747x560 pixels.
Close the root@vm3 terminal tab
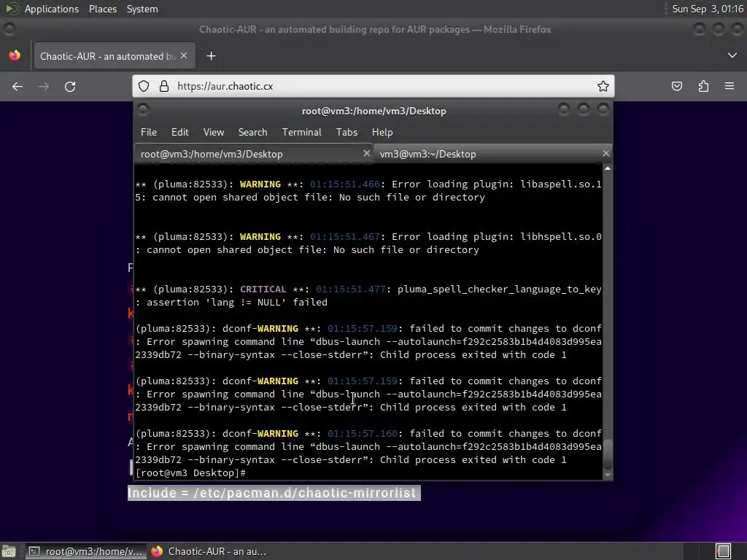point(366,153)
